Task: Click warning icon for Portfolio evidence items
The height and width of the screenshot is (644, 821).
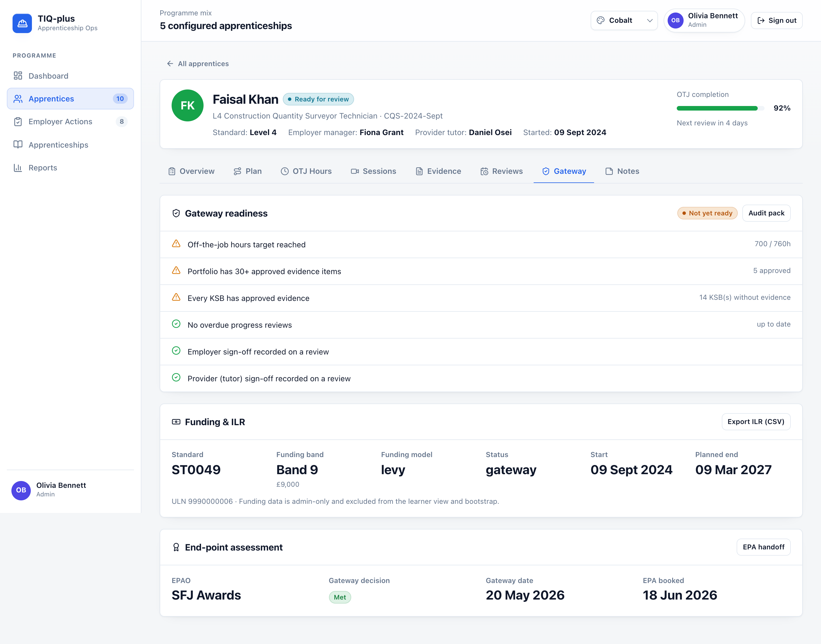Action: click(x=176, y=270)
